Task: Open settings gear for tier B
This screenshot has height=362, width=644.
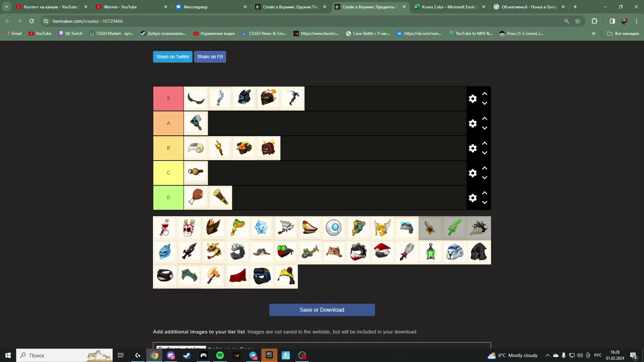Action: coord(472,148)
